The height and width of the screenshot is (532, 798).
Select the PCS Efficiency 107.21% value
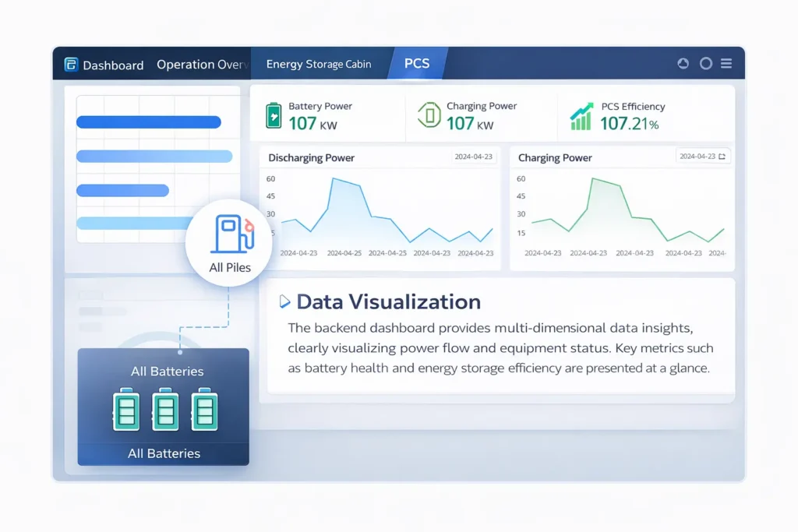click(629, 123)
